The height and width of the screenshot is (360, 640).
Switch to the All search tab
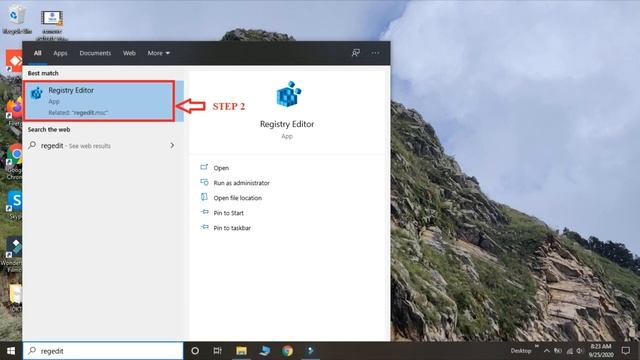(38, 53)
